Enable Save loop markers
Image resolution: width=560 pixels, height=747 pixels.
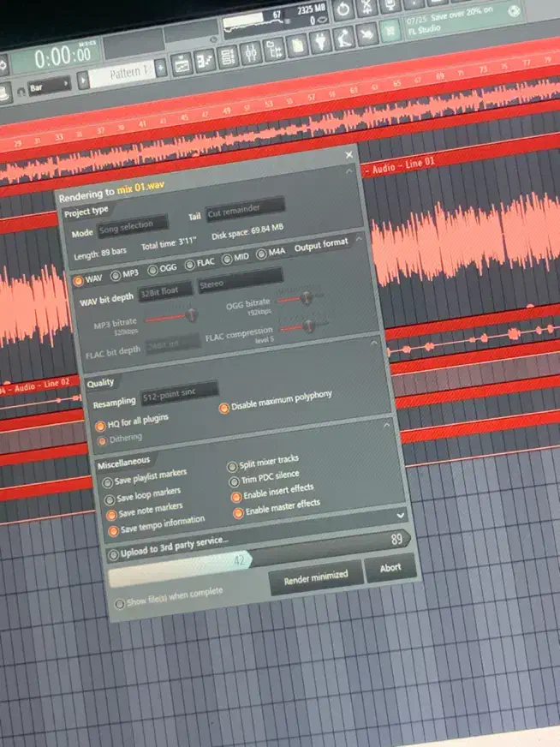coord(110,499)
